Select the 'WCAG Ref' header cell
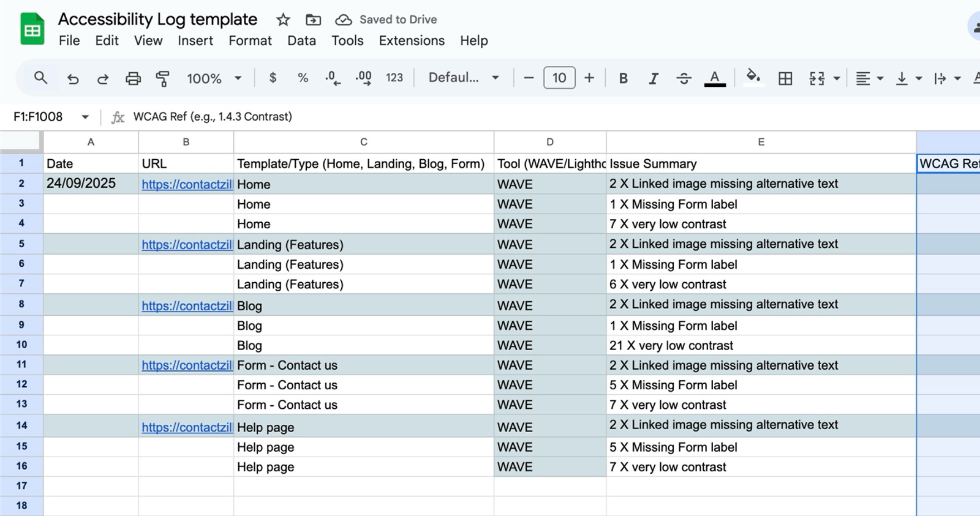The width and height of the screenshot is (980, 516). coord(948,163)
